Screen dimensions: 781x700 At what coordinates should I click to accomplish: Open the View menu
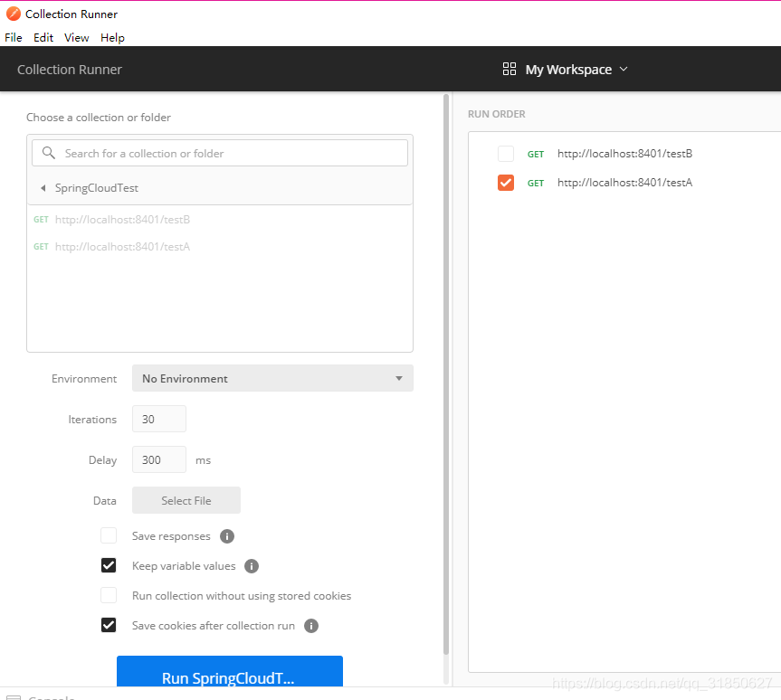coord(76,38)
